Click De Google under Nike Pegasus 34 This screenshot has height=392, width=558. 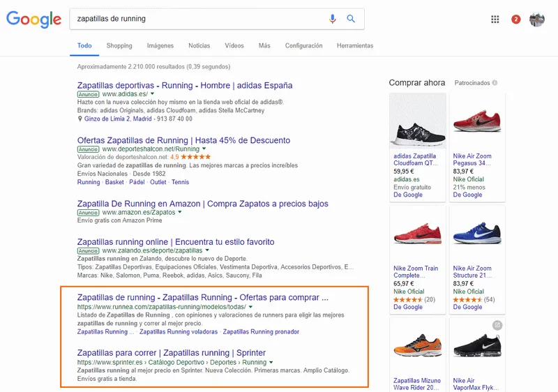click(x=467, y=195)
